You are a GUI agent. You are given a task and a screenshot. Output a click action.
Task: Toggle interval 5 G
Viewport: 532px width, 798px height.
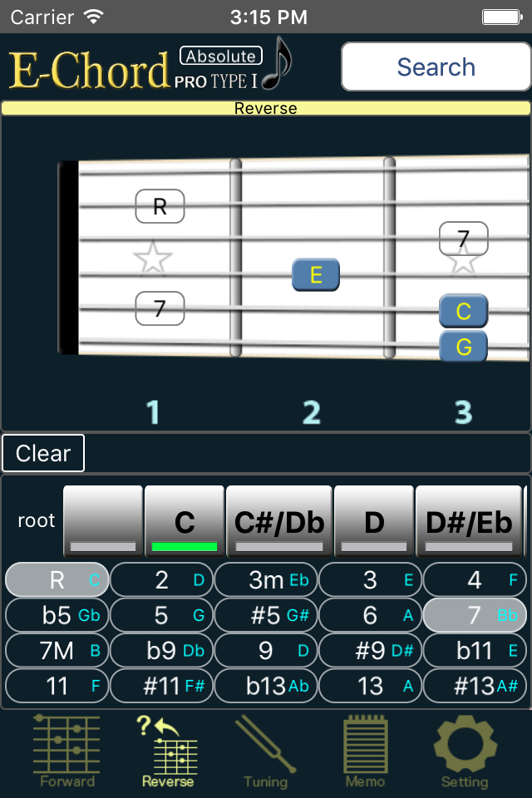pos(161,615)
